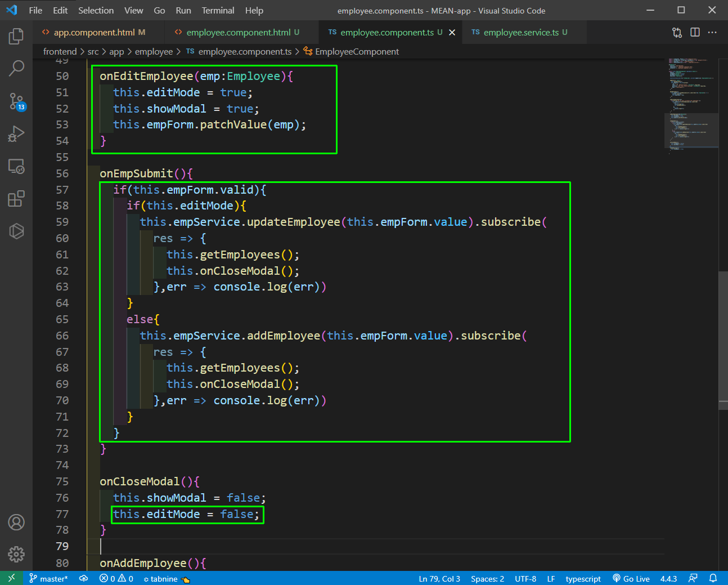This screenshot has height=585, width=728.
Task: Open the Go menu
Action: [159, 10]
